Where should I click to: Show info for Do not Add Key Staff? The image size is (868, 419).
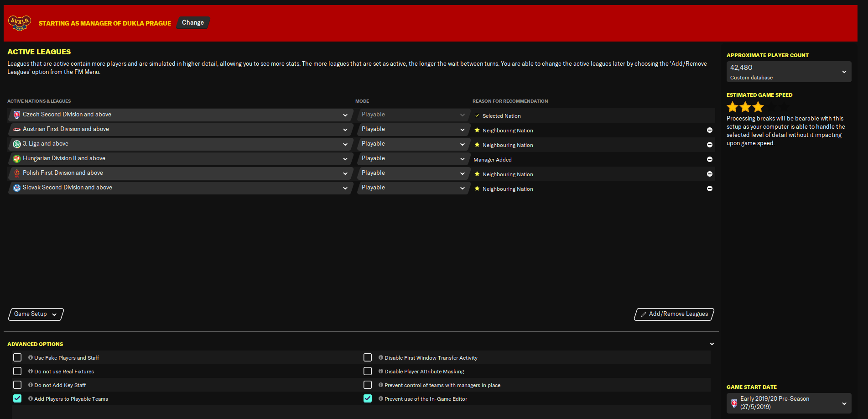point(31,385)
